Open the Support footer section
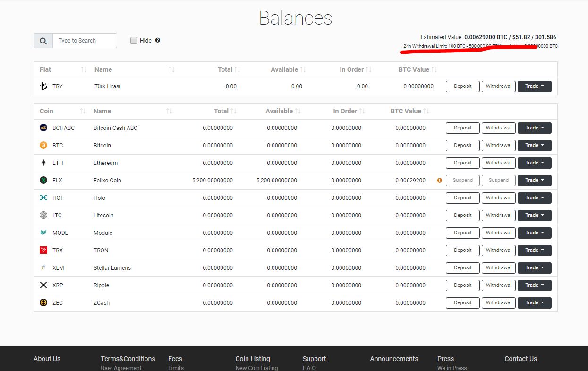 pyautogui.click(x=315, y=359)
